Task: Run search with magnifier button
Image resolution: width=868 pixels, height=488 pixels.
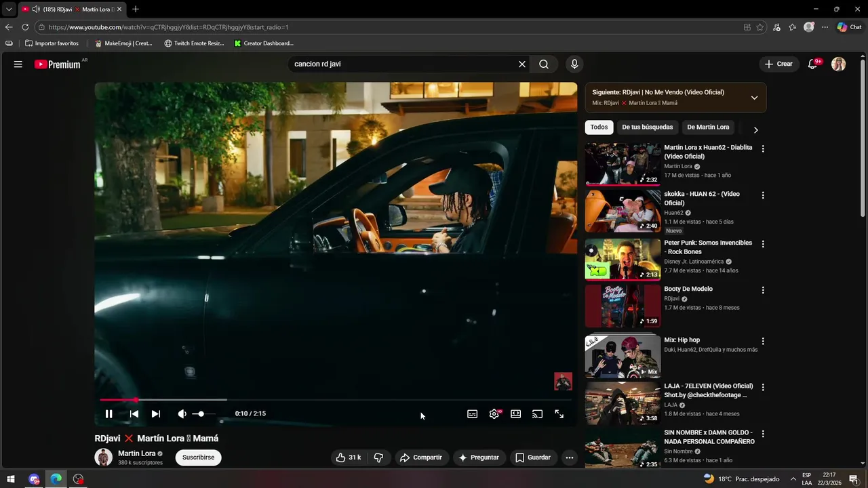Action: click(x=544, y=64)
